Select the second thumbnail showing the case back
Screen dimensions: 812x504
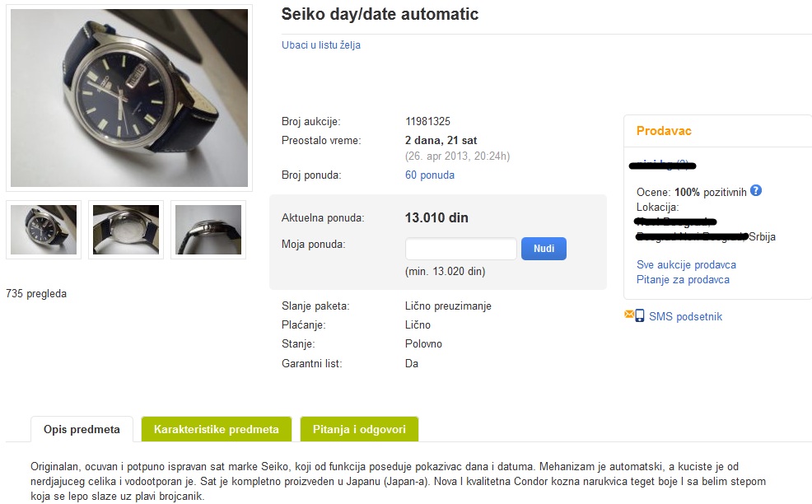(x=126, y=230)
